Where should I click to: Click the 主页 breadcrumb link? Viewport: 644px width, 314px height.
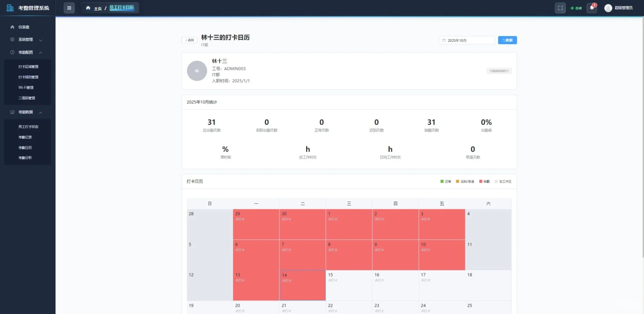98,8
